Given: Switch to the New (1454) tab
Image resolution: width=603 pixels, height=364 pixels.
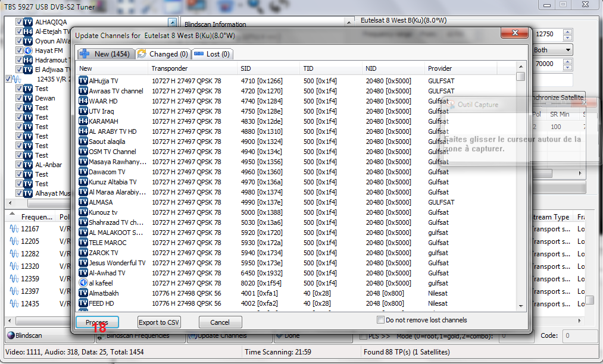Looking at the screenshot, I should [x=106, y=54].
